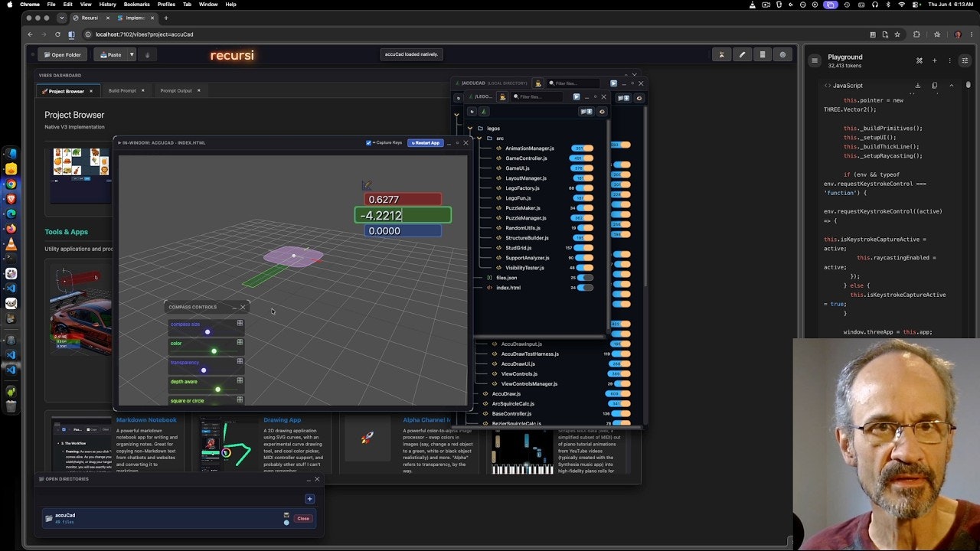Click the grid icon on transparency row
Viewport: 980px width, 551px height.
[x=240, y=361]
